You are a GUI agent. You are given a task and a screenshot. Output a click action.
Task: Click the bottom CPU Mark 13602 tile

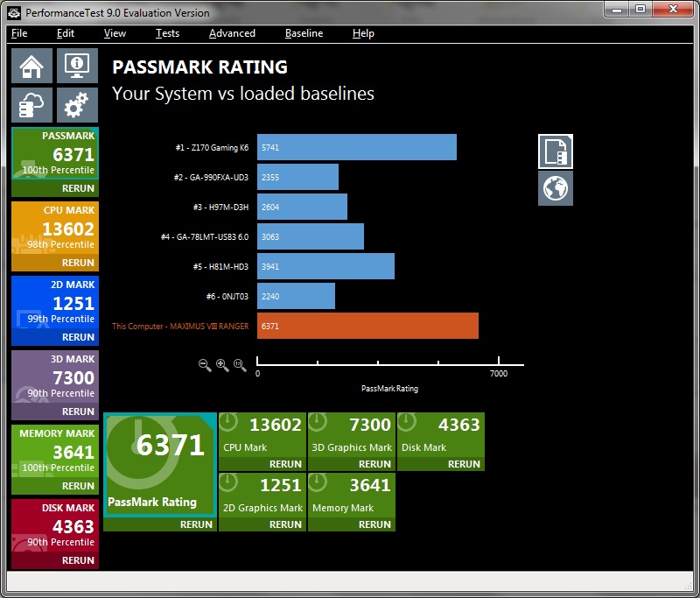coord(262,434)
